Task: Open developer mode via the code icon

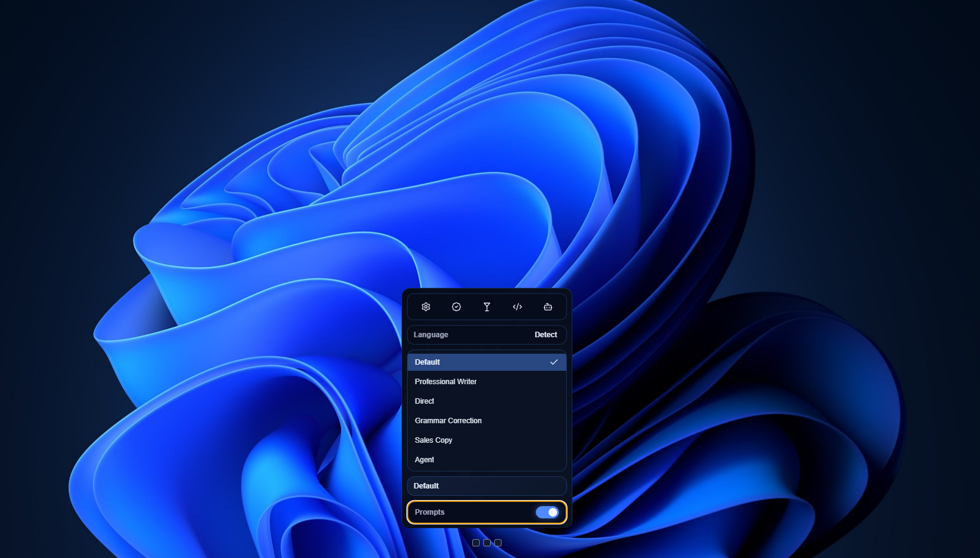Action: [x=517, y=307]
